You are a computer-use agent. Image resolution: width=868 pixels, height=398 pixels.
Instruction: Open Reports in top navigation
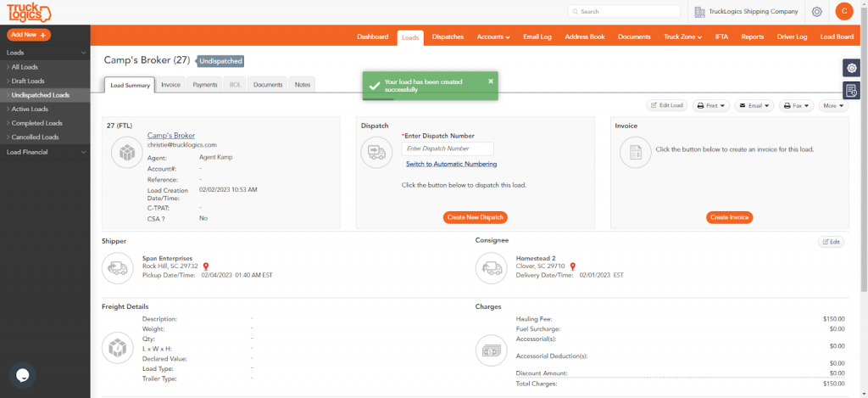[753, 36]
